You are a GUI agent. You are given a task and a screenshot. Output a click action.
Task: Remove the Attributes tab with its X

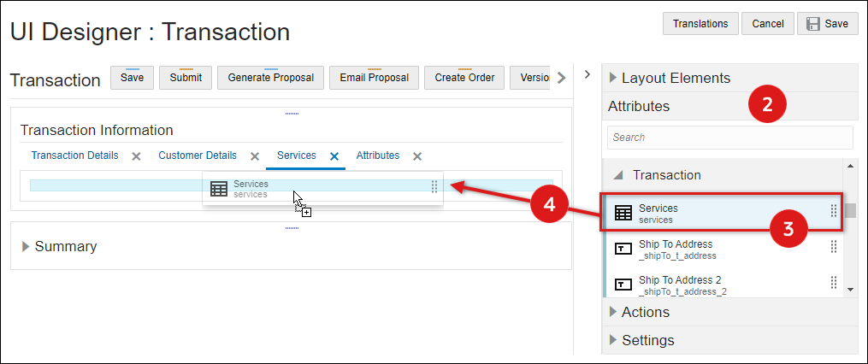pos(417,156)
